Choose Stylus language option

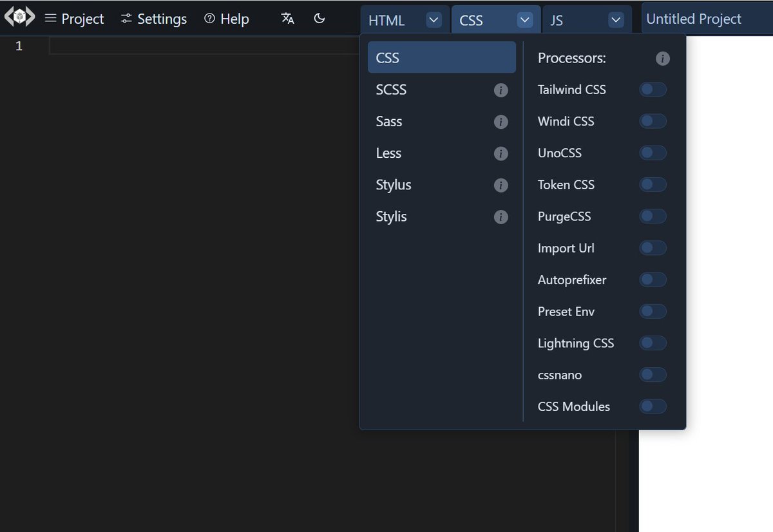pos(442,185)
